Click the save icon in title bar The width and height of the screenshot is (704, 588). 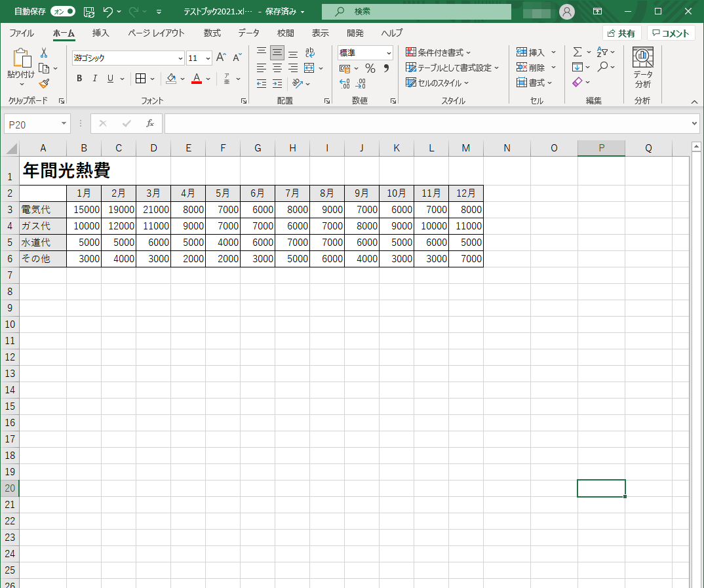[x=89, y=12]
